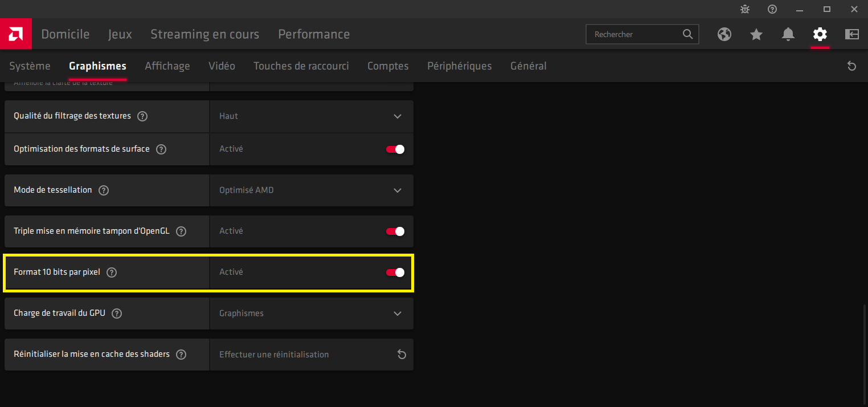Click help icon beside Mode de tessellation
The height and width of the screenshot is (407, 868).
pos(104,190)
